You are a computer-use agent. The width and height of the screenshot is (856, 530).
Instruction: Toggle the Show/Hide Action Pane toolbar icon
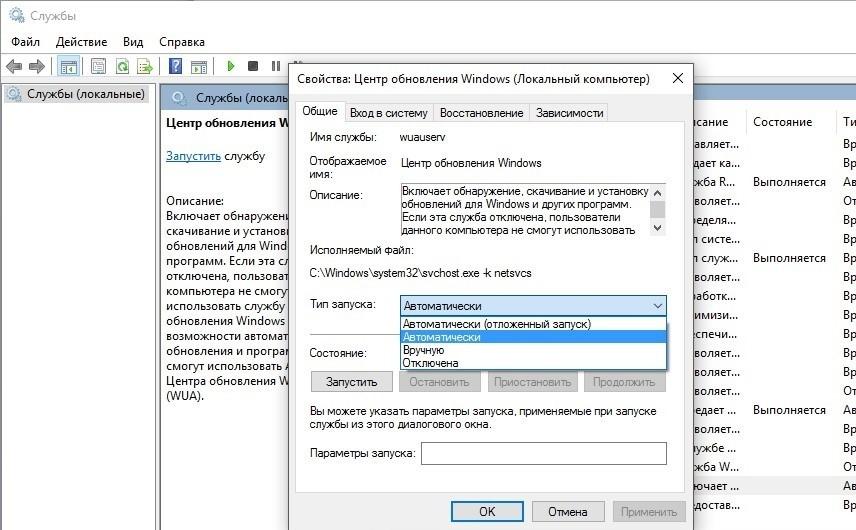(x=199, y=67)
